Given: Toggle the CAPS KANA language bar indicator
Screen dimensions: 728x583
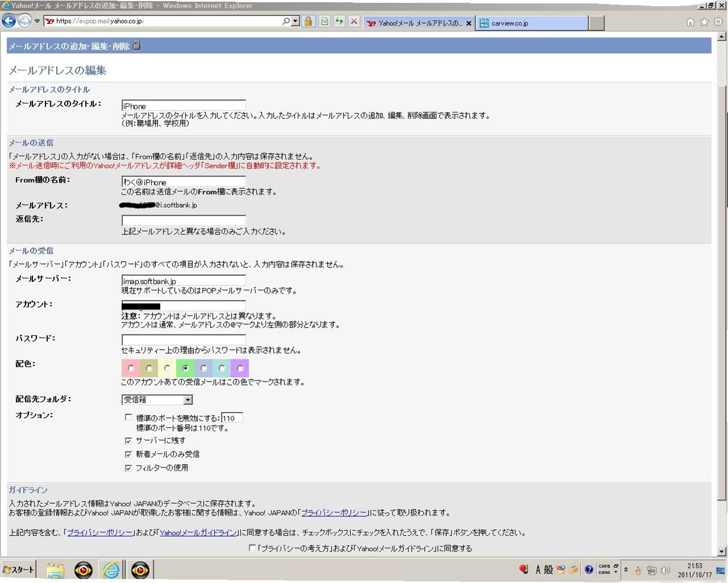Looking at the screenshot, I should [604, 569].
